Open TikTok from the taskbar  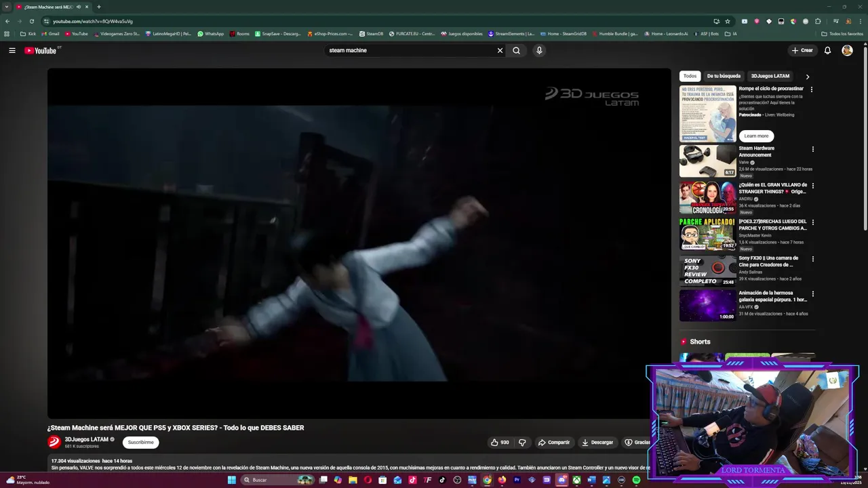[x=442, y=480]
